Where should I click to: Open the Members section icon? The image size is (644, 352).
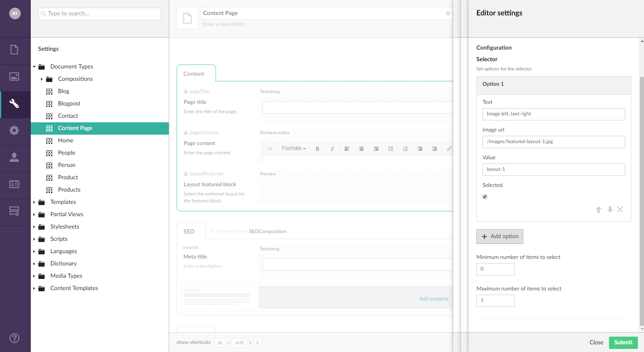(14, 184)
